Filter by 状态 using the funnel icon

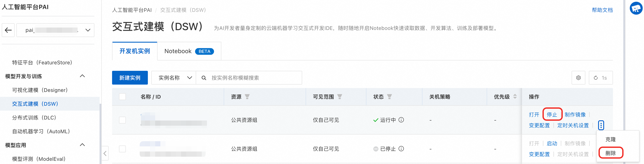pyautogui.click(x=389, y=97)
